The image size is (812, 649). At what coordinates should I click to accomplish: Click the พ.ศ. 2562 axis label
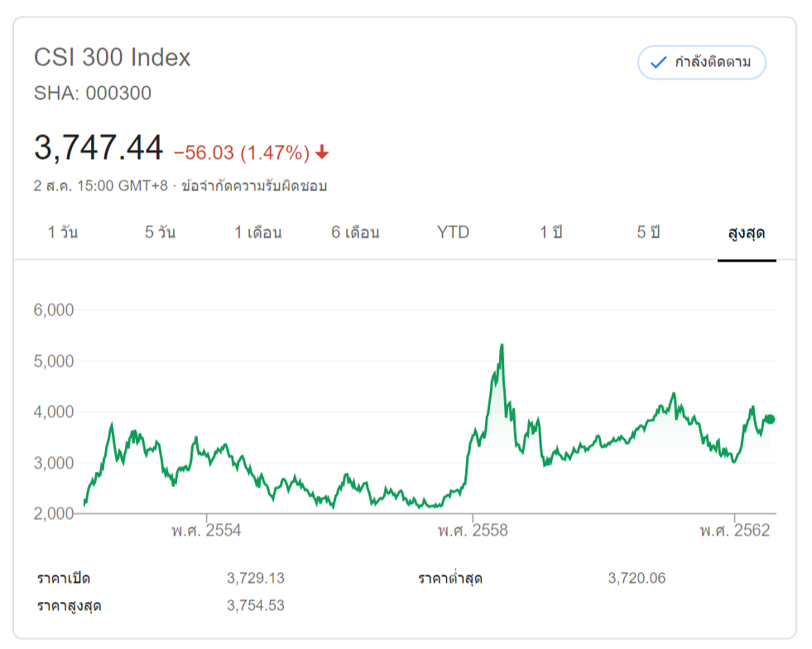735,531
